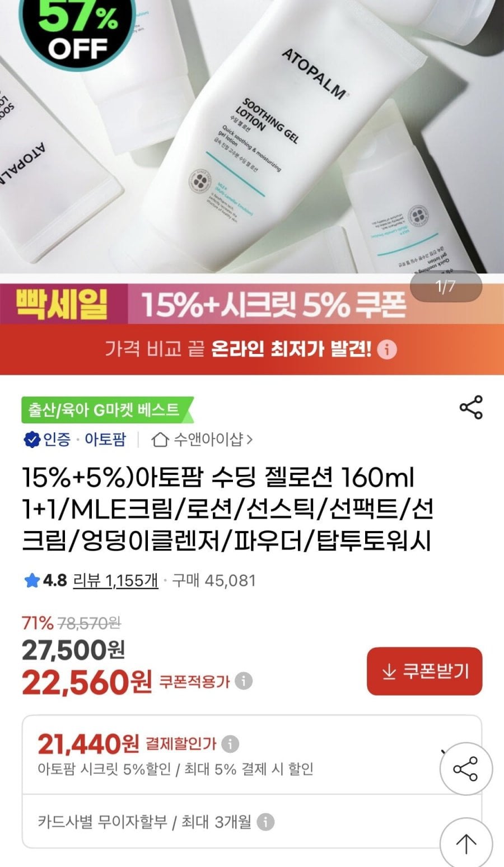Image resolution: width=504 pixels, height=867 pixels.
Task: Tap the blue 인증 verified badge
Action: pos(47,440)
